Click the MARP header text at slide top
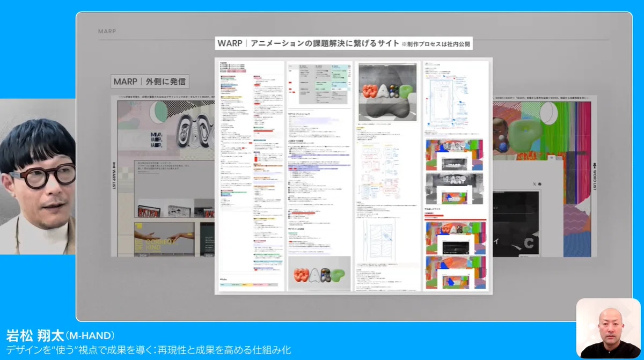Image resolution: width=644 pixels, height=360 pixels. point(107,31)
